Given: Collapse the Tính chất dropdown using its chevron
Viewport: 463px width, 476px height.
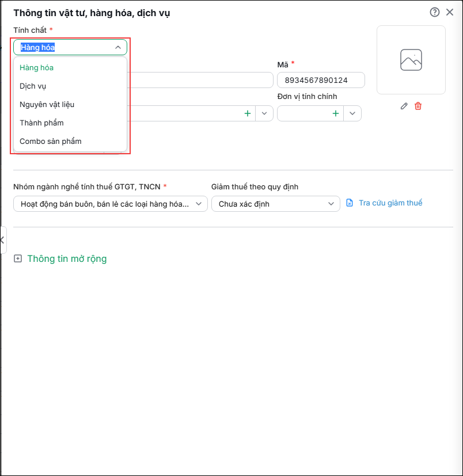Looking at the screenshot, I should [x=118, y=47].
